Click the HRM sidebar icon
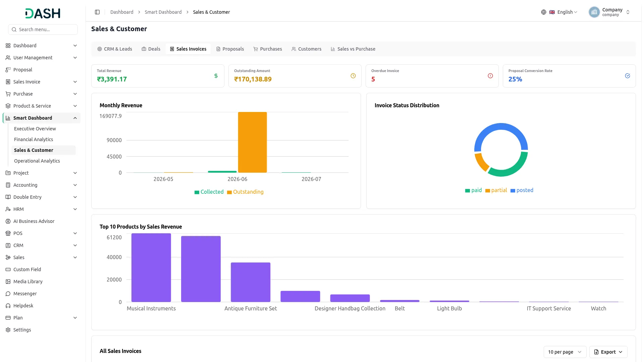The image size is (644, 362). (8, 209)
